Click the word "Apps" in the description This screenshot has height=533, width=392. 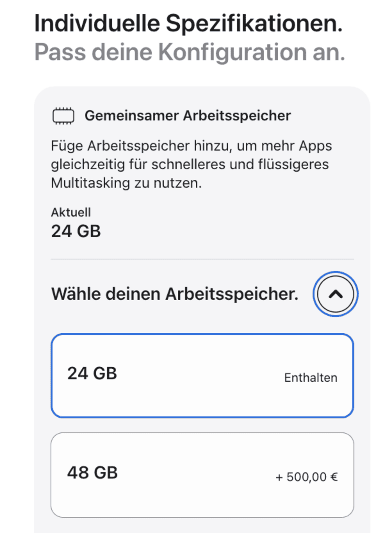pos(315,146)
